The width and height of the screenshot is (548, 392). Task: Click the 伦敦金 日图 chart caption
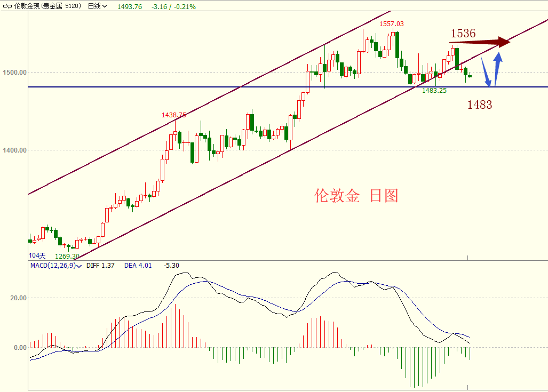[x=356, y=196]
